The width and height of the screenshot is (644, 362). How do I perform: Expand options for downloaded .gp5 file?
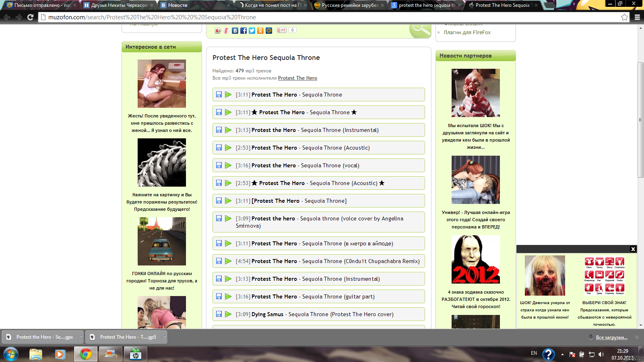tap(164, 337)
